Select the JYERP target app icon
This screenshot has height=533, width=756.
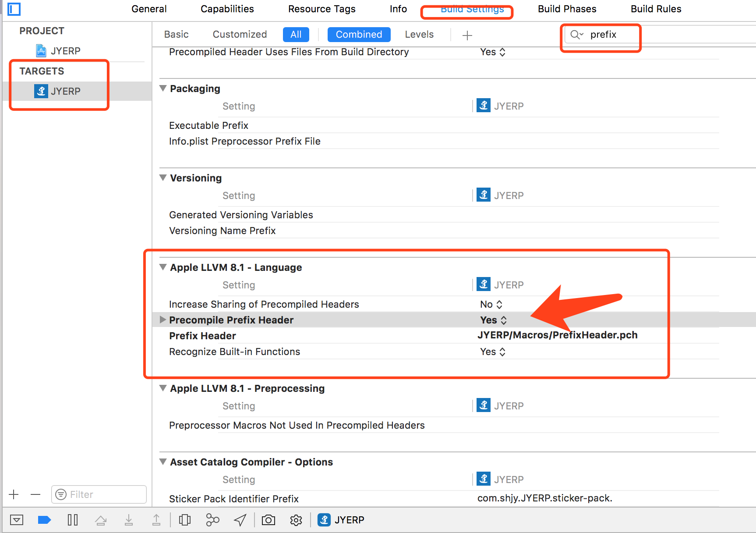click(x=41, y=91)
